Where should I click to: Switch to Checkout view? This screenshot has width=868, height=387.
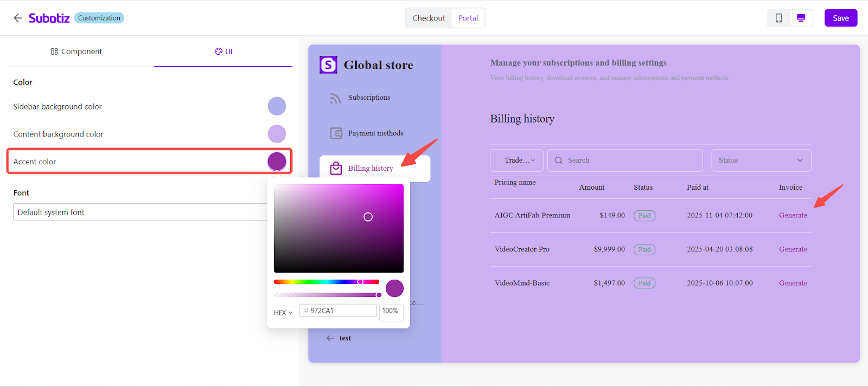click(x=429, y=18)
